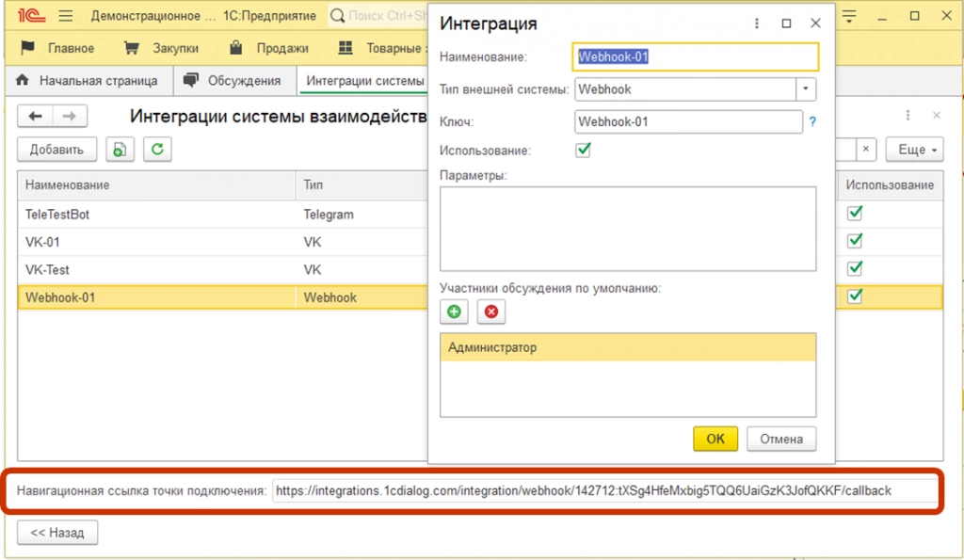Refresh the integrations list
Screen dimensions: 964x560
coord(157,150)
